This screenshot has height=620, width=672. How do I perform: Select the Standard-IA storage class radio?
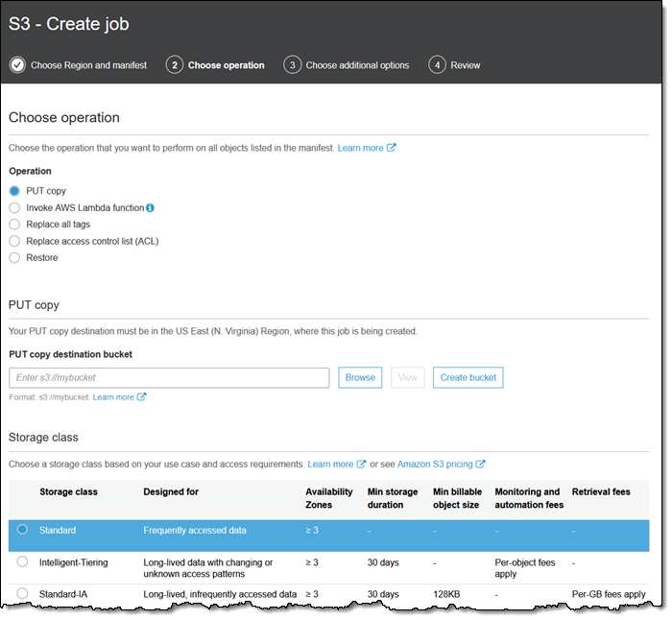(22, 593)
